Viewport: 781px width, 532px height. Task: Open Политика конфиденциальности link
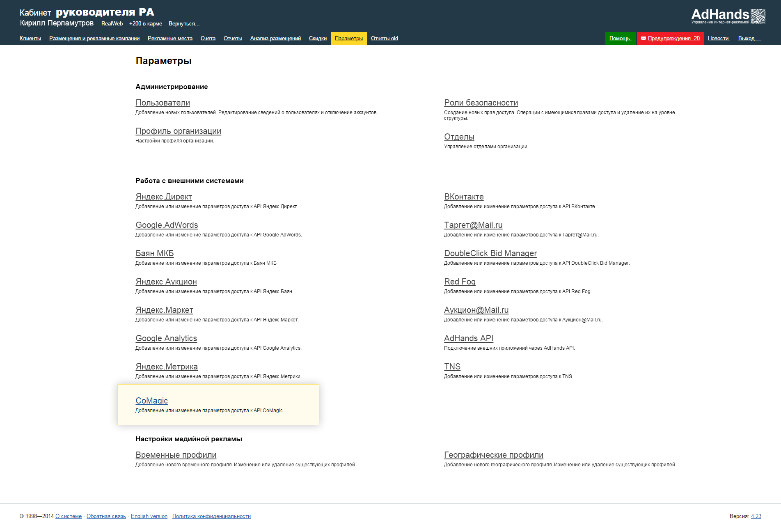211,516
